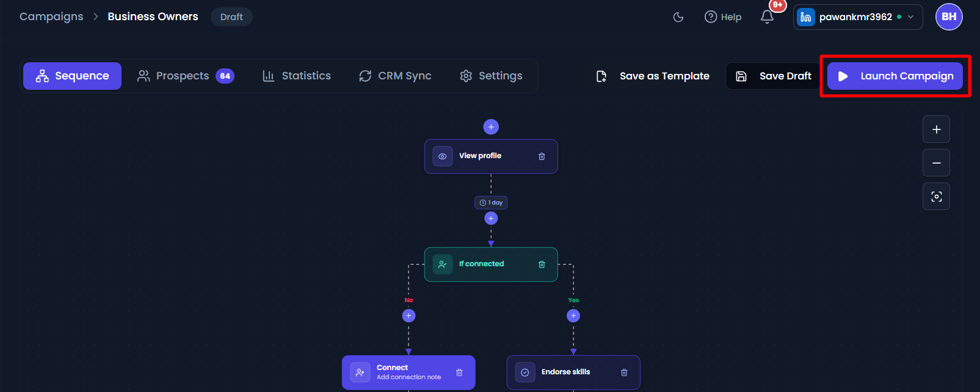Launch the campaign
980x392 pixels.
tap(895, 76)
